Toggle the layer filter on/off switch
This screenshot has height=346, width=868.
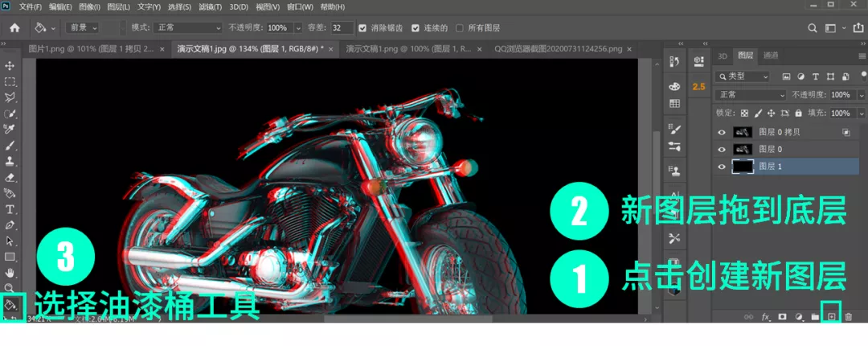(864, 75)
